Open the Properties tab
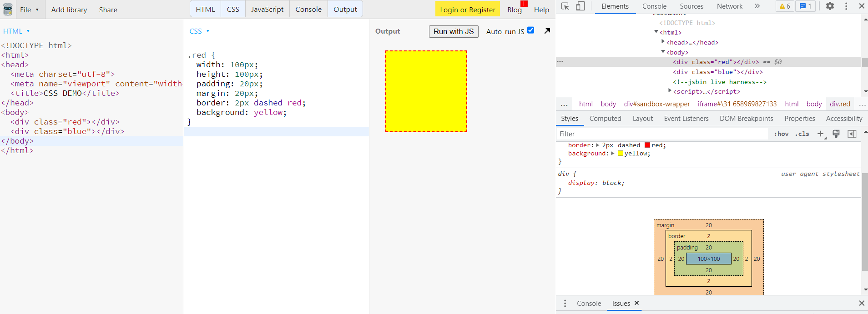 click(x=800, y=119)
